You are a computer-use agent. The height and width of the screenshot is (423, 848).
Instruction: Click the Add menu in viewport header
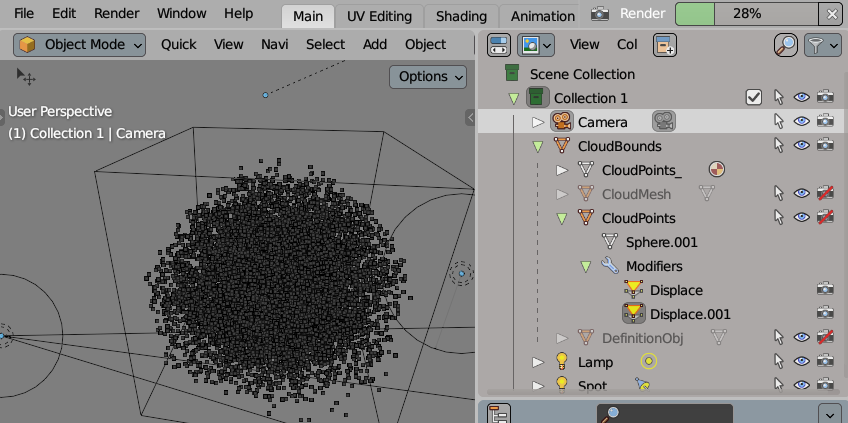tap(375, 44)
